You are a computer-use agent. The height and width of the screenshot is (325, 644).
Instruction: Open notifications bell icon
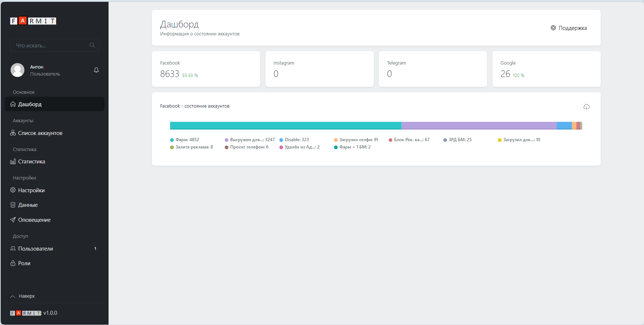point(96,70)
